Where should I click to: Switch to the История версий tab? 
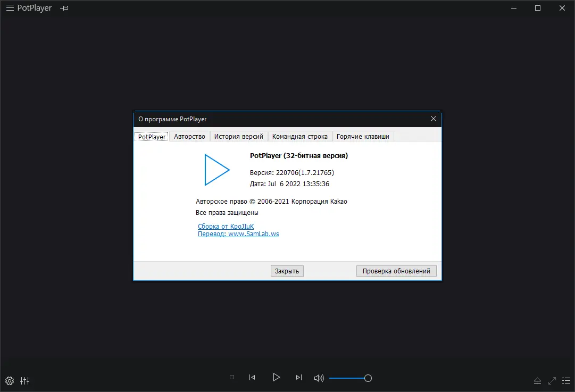point(238,136)
